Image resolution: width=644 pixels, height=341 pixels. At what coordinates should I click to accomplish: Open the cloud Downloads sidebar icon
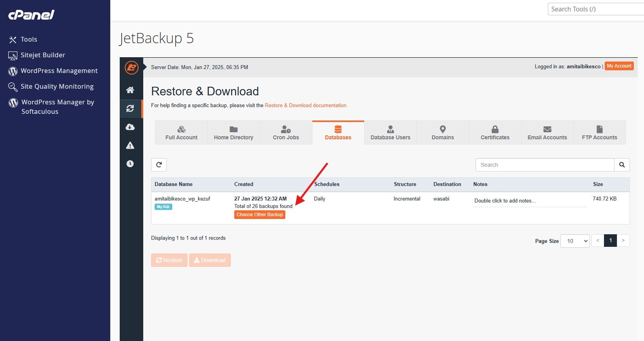130,127
